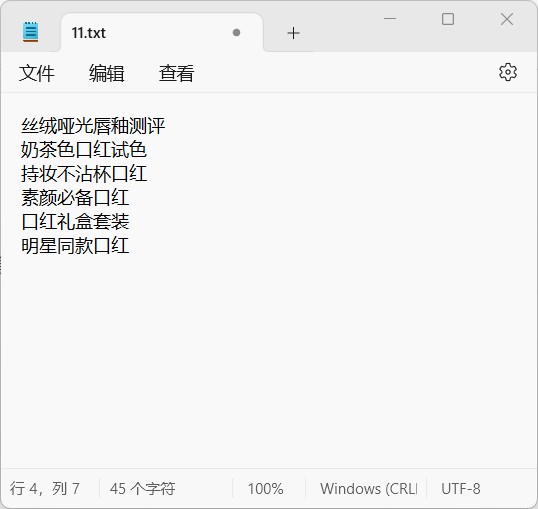The image size is (538, 509).
Task: Place cursor at end of 明星同款口红
Action: point(130,246)
